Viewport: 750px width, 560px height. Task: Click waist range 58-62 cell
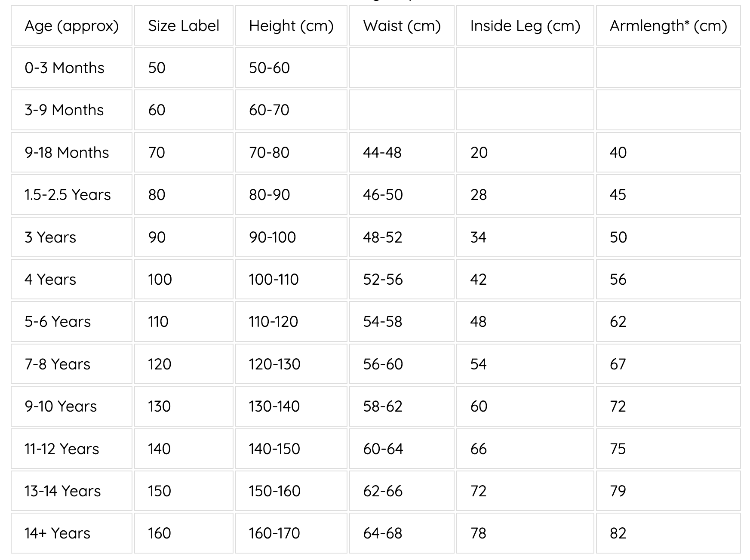coord(382,406)
